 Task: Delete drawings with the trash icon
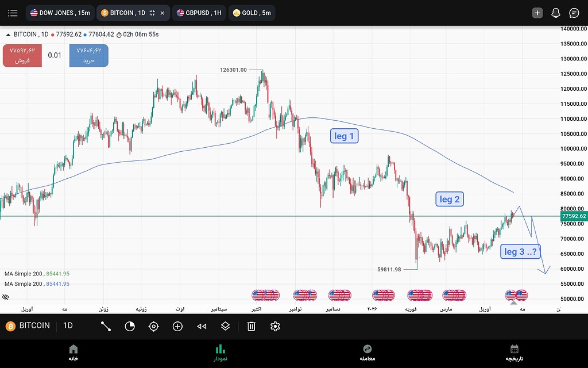[x=251, y=326]
